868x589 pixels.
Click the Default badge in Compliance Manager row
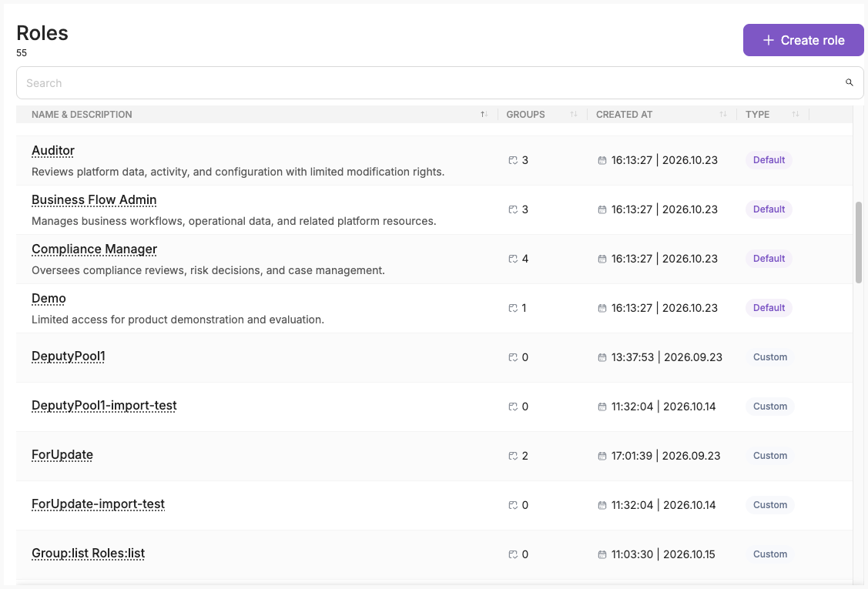point(769,259)
